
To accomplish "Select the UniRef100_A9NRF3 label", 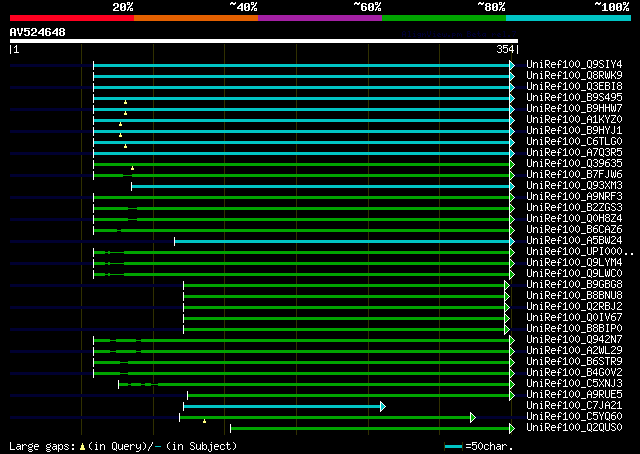I will coord(574,197).
